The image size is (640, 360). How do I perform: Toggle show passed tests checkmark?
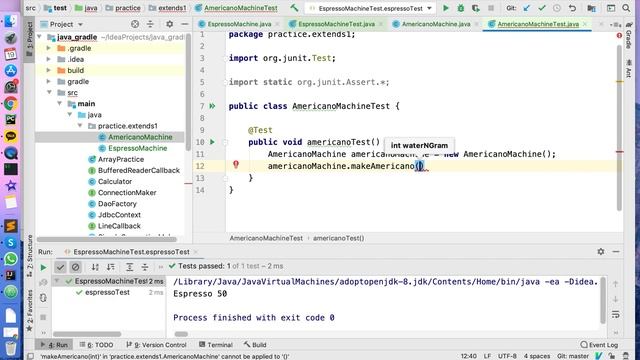[x=60, y=267]
